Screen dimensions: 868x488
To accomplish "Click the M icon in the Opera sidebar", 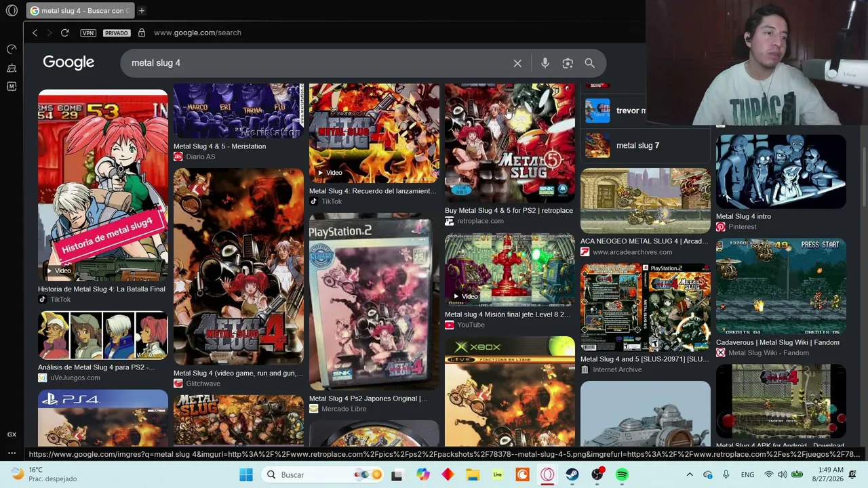I will [x=12, y=86].
